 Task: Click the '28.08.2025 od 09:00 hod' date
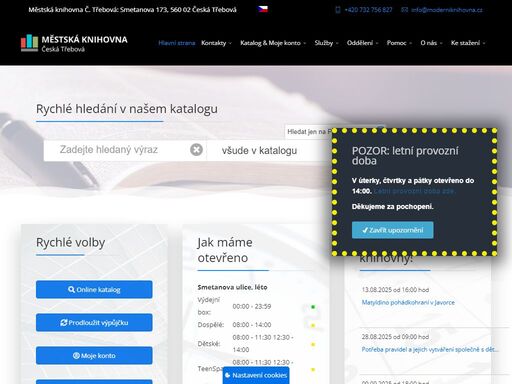pos(395,337)
